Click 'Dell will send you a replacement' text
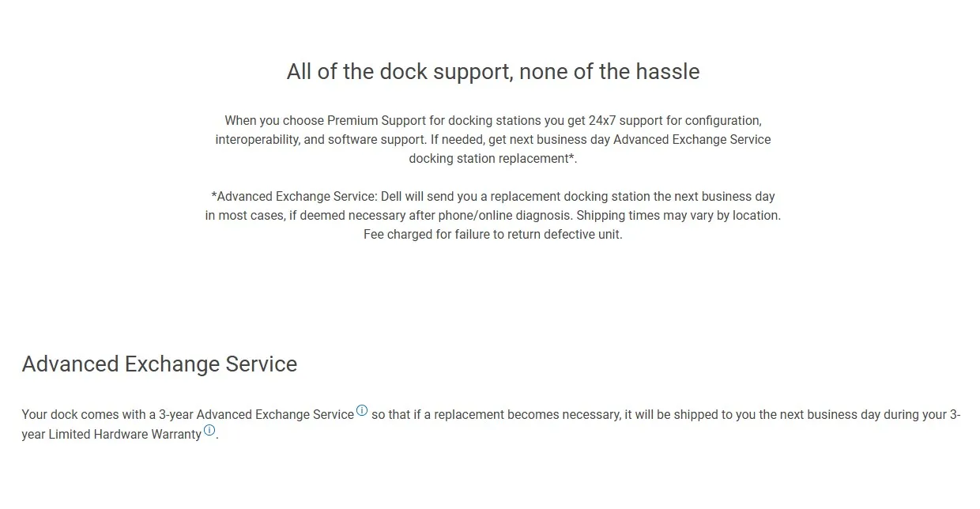This screenshot has width=980, height=509. coord(470,197)
